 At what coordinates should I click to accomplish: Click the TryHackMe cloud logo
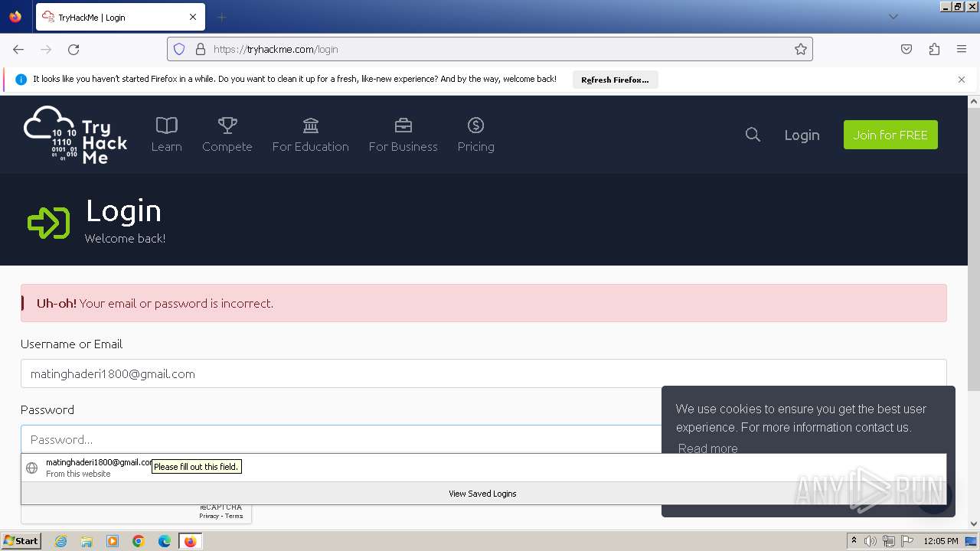pos(75,135)
